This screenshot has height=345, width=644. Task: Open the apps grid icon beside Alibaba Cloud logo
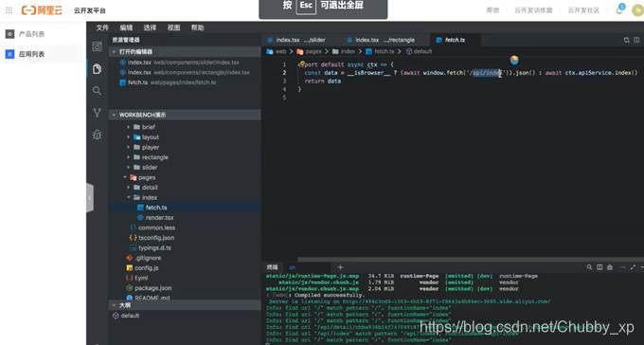pyautogui.click(x=9, y=10)
